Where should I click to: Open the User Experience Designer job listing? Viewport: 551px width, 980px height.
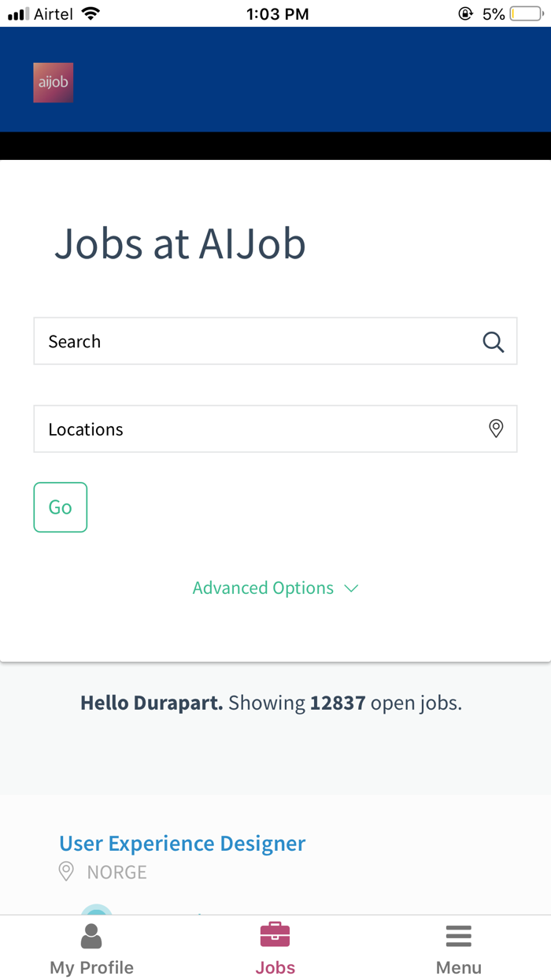182,843
